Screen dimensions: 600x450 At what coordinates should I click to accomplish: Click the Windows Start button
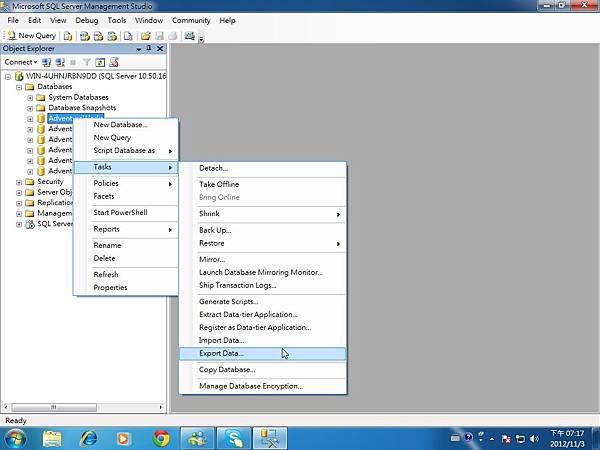pyautogui.click(x=15, y=439)
